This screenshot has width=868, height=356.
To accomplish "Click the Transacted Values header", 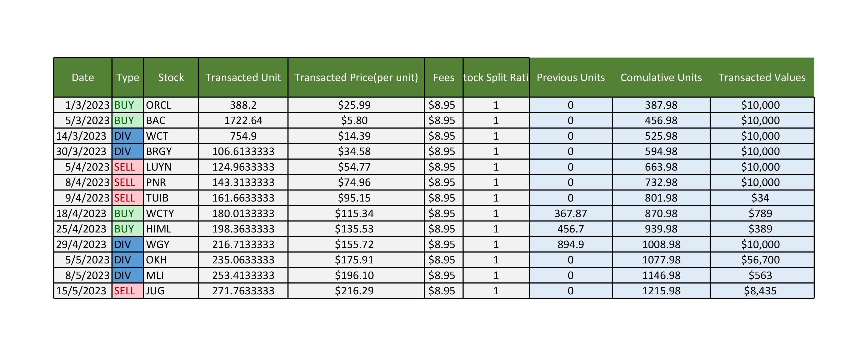I will click(x=762, y=77).
